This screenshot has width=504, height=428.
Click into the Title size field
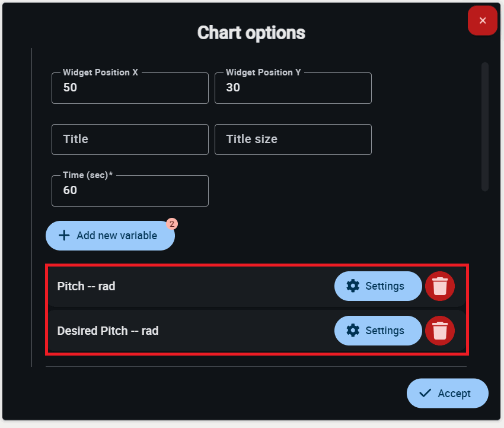point(293,140)
